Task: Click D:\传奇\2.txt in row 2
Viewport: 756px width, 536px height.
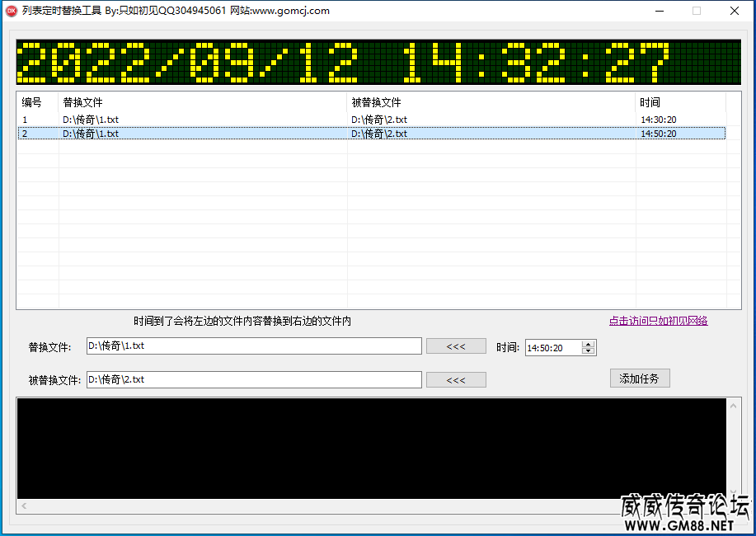Action: [x=379, y=134]
